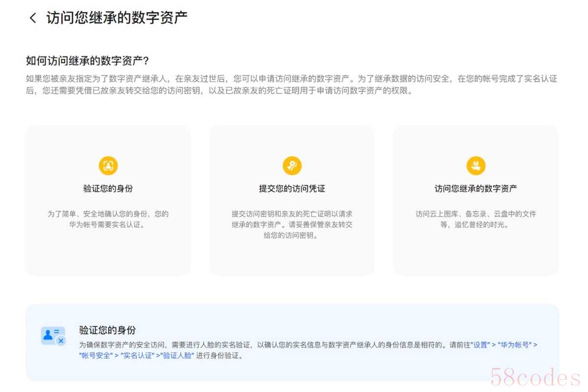Click the 验证人脸 link
This screenshot has width=588, height=392.
pos(178,356)
